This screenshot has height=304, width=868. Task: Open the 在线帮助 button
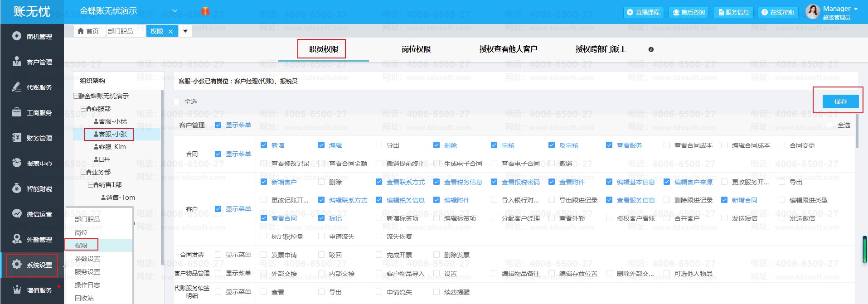778,12
